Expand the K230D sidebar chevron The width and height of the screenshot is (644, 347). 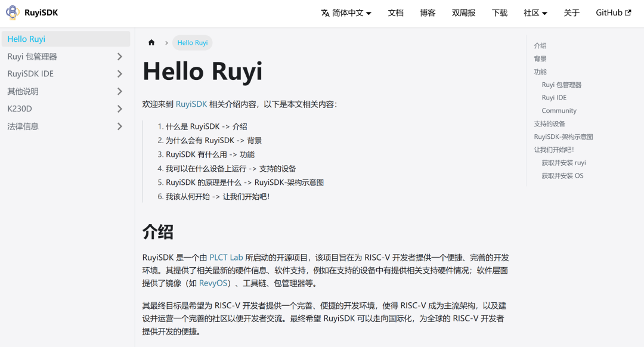click(x=119, y=109)
